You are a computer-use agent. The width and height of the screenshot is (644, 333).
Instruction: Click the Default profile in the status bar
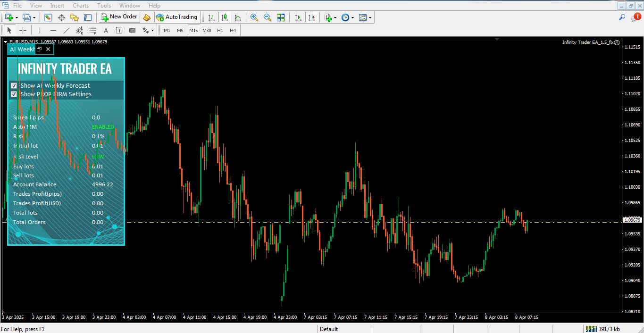(328, 329)
